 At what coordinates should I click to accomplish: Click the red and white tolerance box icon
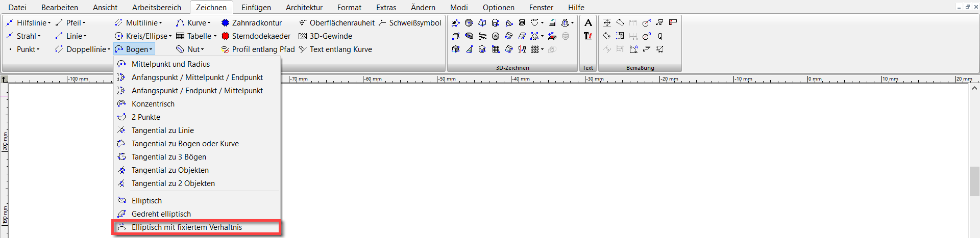point(673,22)
